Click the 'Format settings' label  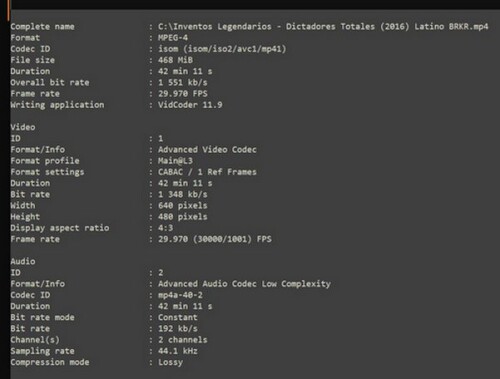pyautogui.click(x=47, y=172)
